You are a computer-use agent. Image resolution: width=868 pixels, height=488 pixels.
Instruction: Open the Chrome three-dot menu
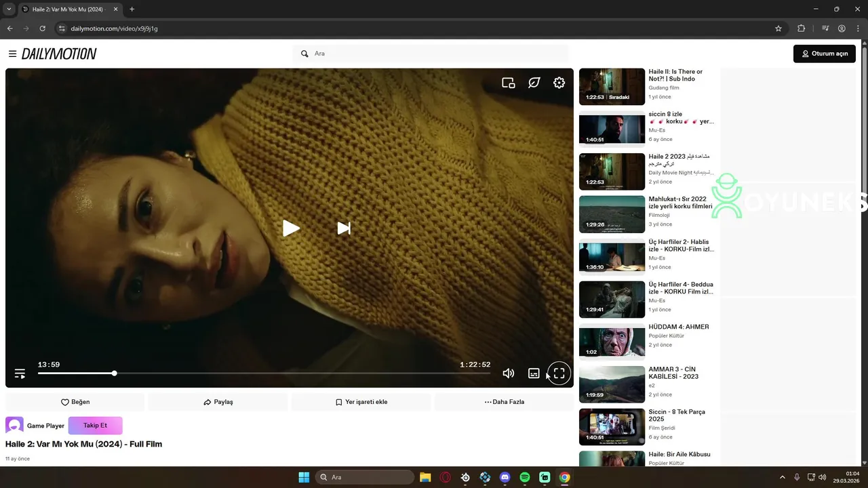(858, 28)
